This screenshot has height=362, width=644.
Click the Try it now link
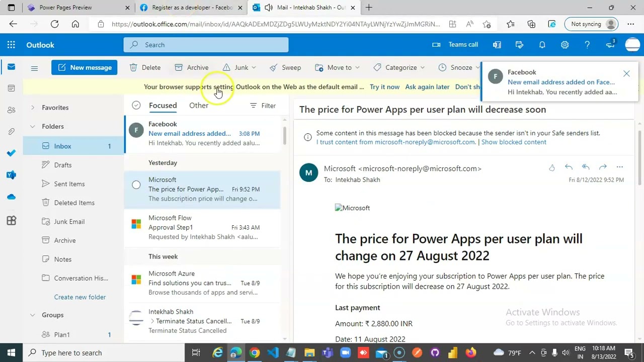click(384, 87)
